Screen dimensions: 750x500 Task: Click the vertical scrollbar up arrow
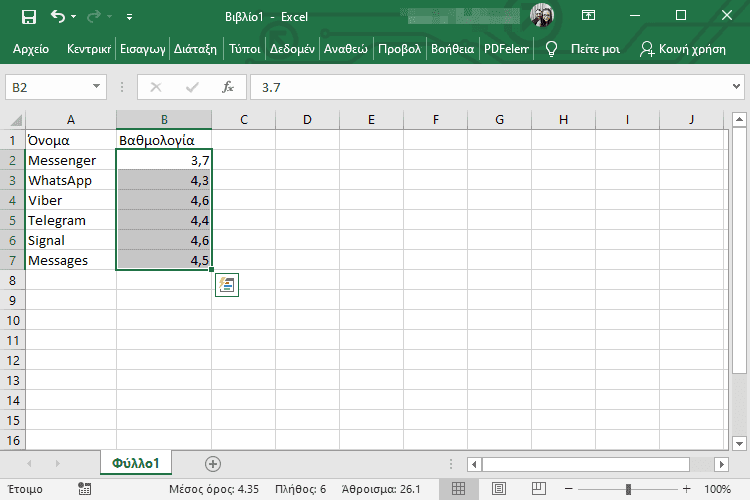[739, 119]
